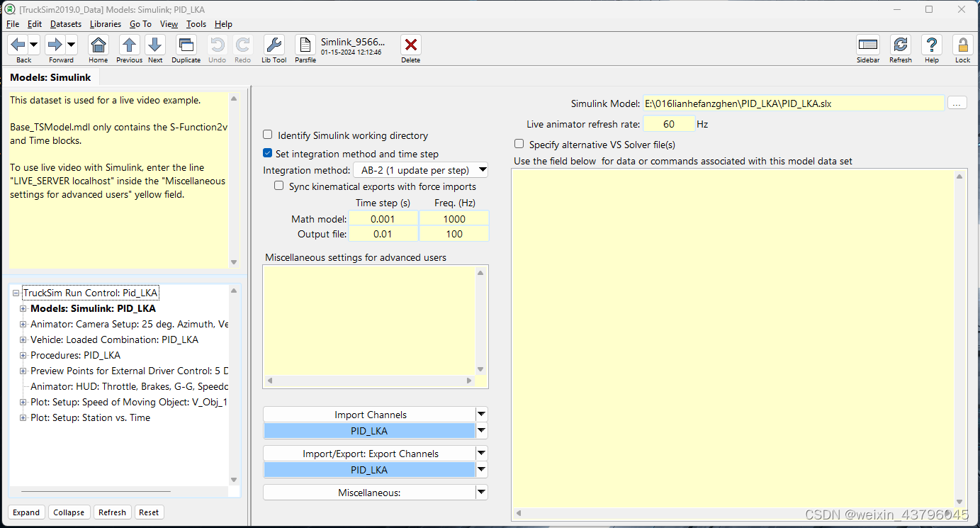Click the Next dataset down-arrow icon
The height and width of the screenshot is (528, 980).
155,45
